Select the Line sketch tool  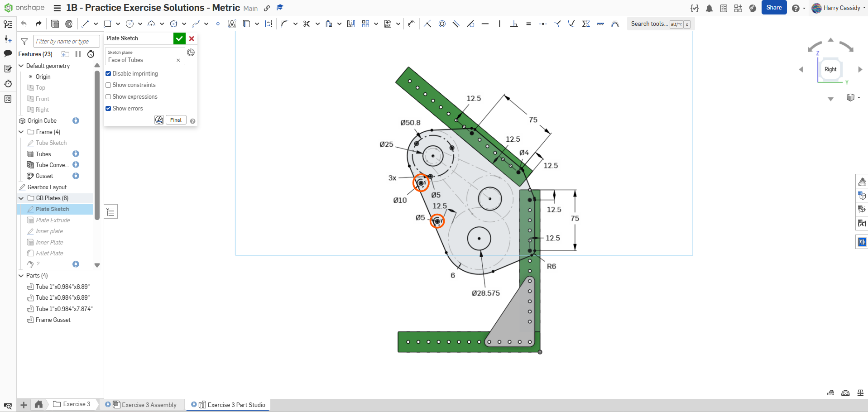click(x=85, y=24)
